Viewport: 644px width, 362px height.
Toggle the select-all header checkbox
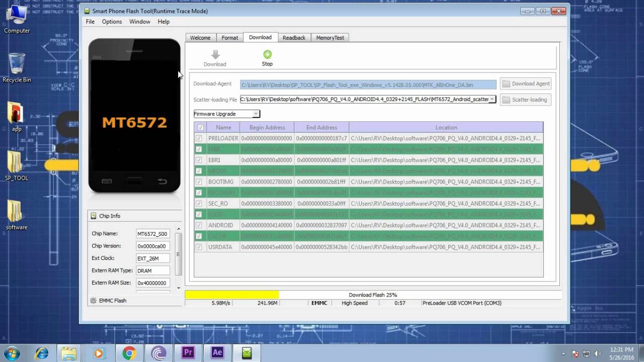click(x=200, y=128)
